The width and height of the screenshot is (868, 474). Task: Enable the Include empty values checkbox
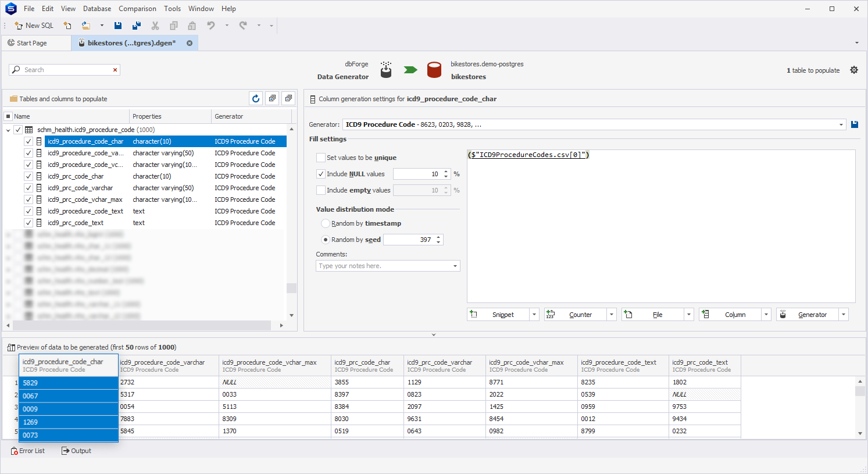pyautogui.click(x=320, y=190)
